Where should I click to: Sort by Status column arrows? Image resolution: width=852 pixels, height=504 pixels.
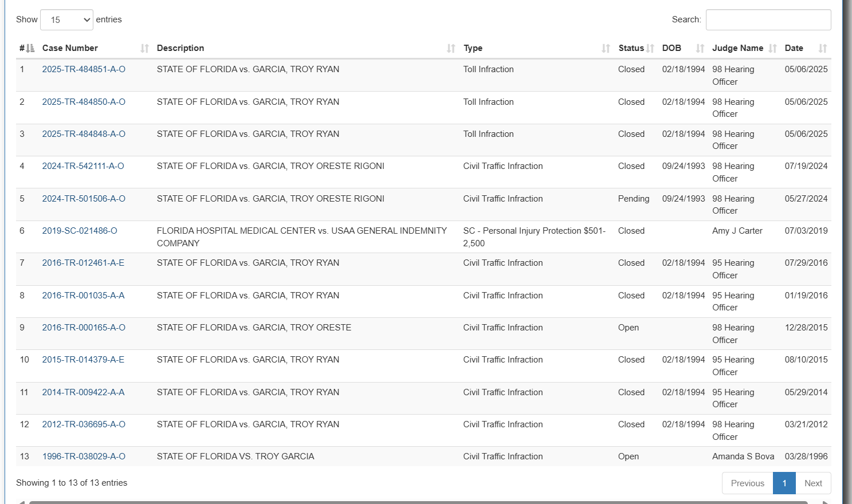pos(650,49)
